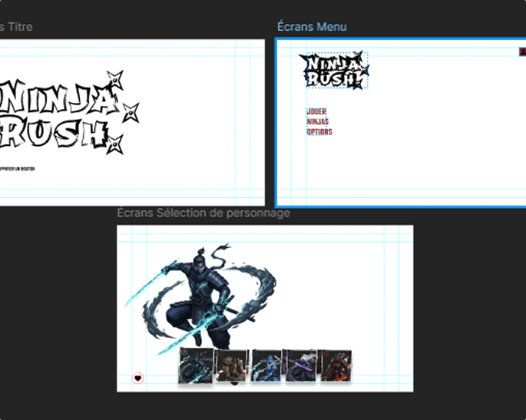Select the 'Écrans Menu' frame label
Viewport: 526px width, 420px height.
coord(312,27)
